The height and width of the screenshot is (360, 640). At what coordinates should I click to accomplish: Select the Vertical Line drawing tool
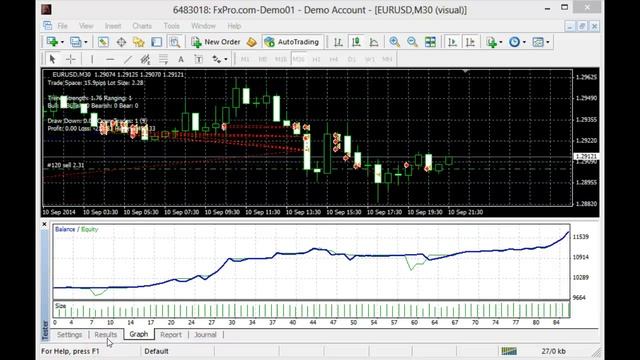pos(92,59)
